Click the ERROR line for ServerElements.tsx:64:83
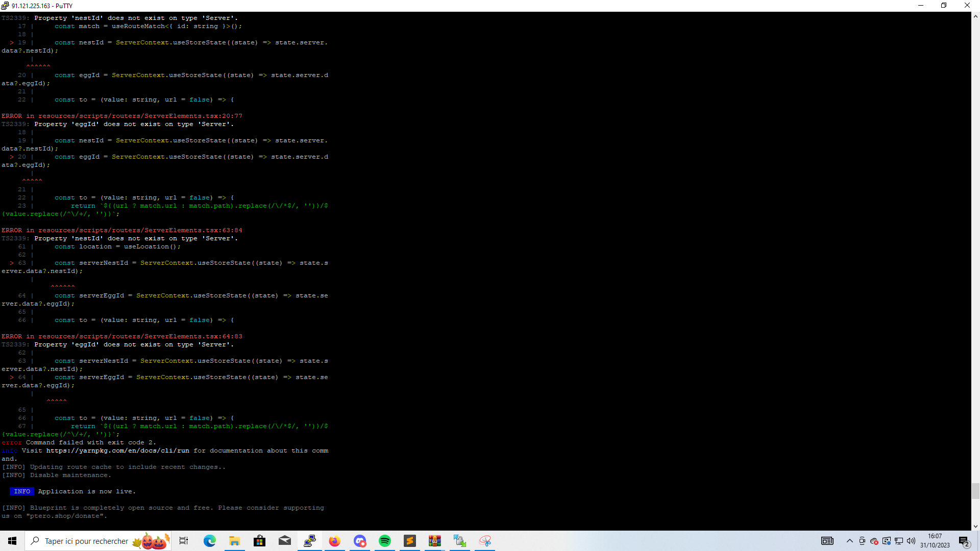Viewport: 980px width, 551px height. (122, 336)
